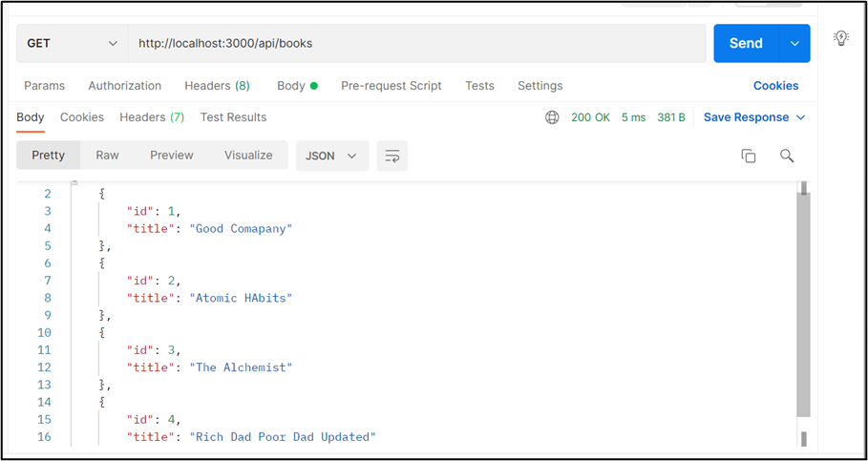This screenshot has width=868, height=461.
Task: Switch to the Authorization tab
Action: click(124, 86)
